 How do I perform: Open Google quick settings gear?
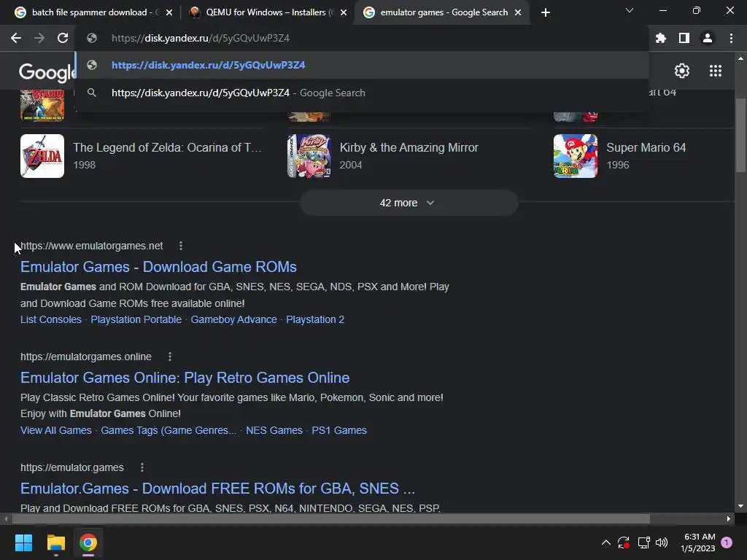[x=682, y=71]
